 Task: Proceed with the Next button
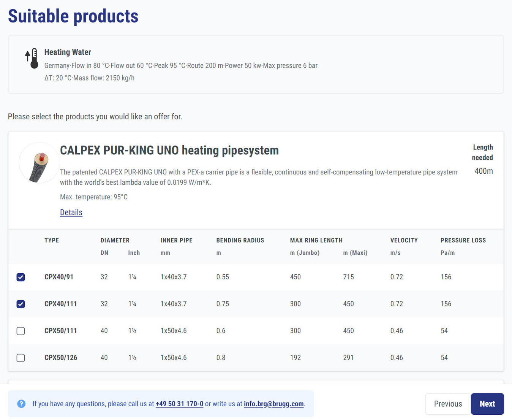coord(487,404)
